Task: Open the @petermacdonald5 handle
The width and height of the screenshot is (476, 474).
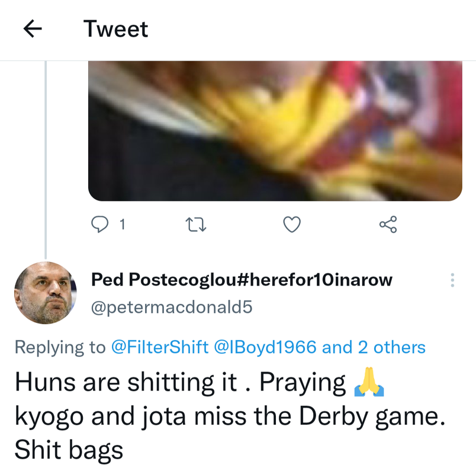Action: point(172,307)
